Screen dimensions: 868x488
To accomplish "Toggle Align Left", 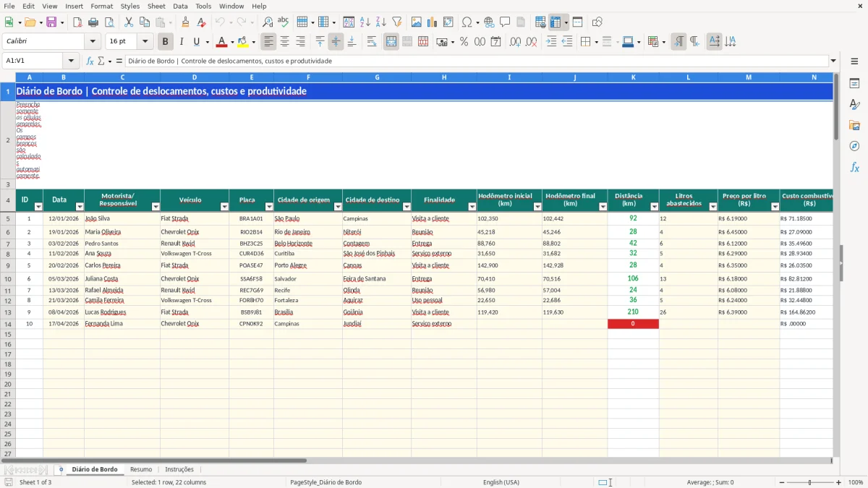I will (268, 42).
